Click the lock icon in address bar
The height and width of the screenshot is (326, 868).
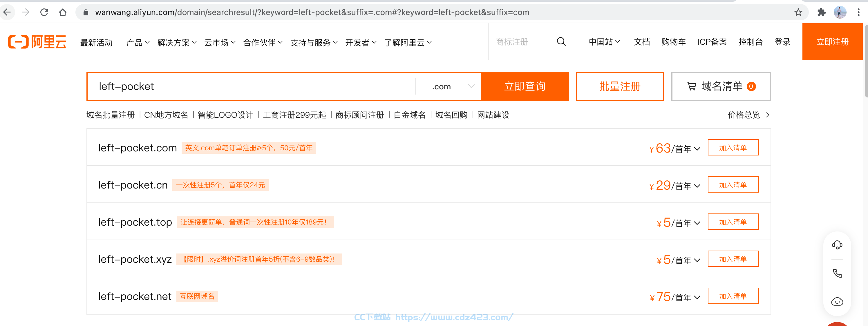click(86, 12)
